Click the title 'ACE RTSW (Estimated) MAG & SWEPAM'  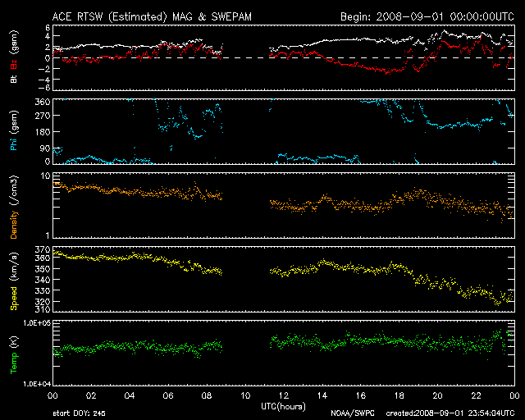[x=152, y=16]
